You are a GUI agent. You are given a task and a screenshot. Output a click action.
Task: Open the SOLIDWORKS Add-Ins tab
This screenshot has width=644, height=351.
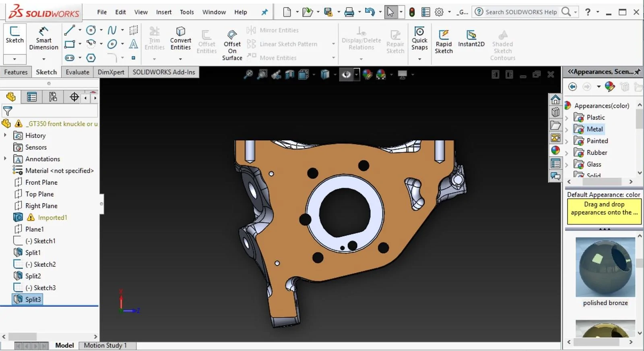pos(164,72)
